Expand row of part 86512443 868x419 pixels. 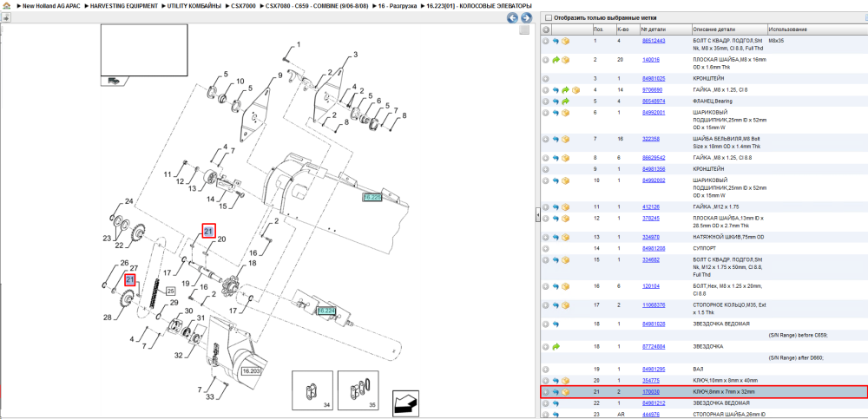click(546, 41)
